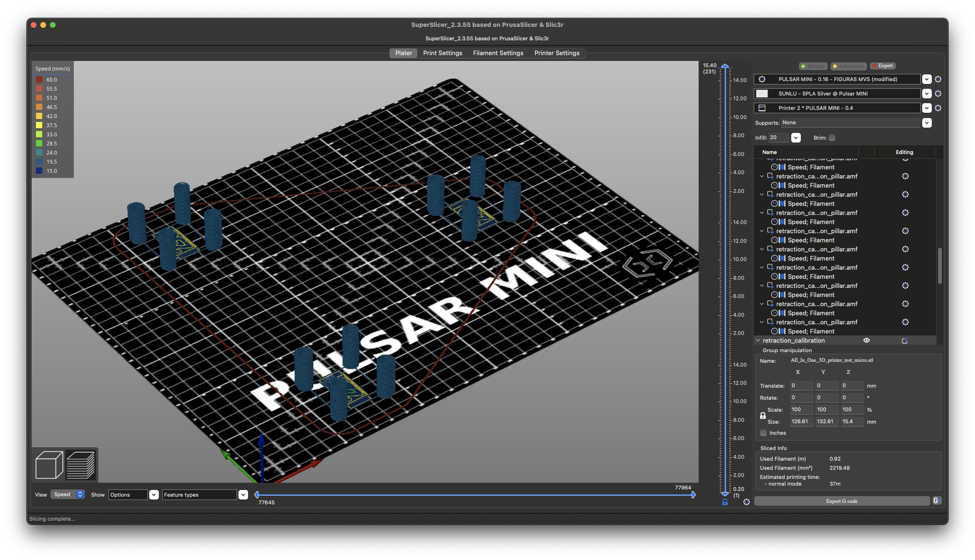975x560 pixels.
Task: Enable the Brim checkbox
Action: click(832, 138)
